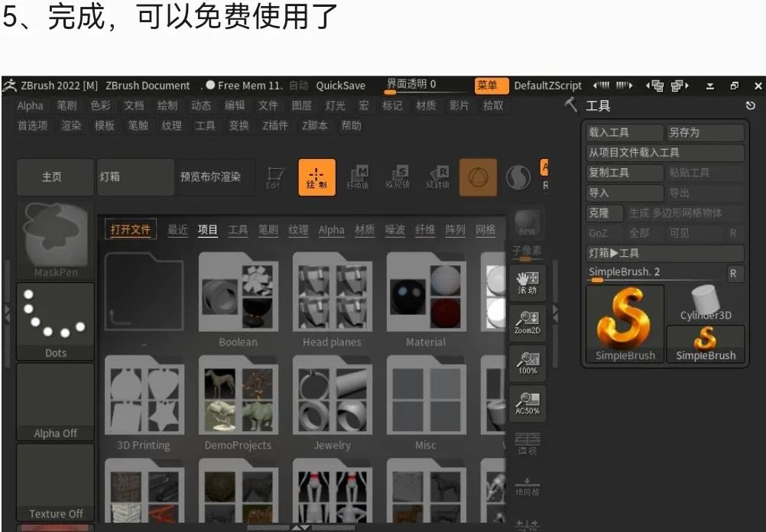Open the Z插件 plugin menu
The width and height of the screenshot is (766, 532).
pyautogui.click(x=275, y=125)
